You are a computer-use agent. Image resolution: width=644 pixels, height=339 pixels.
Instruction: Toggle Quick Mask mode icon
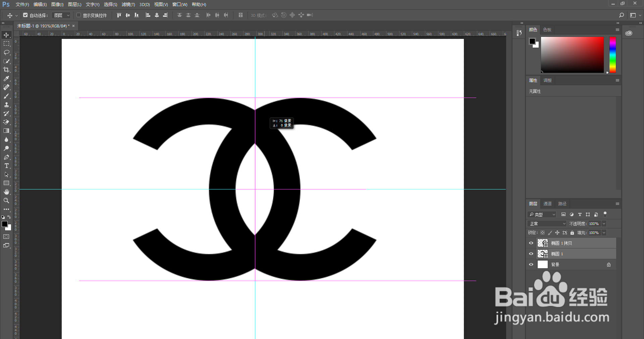pos(6,237)
